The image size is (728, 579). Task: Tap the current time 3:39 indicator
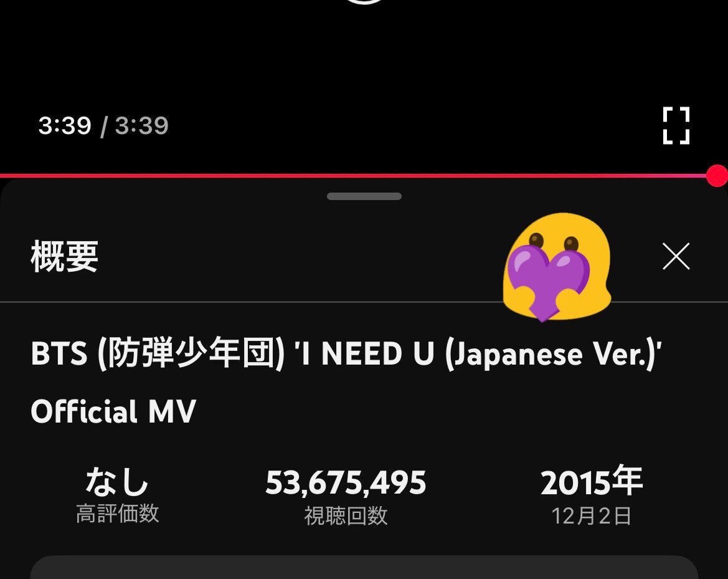[x=65, y=125]
